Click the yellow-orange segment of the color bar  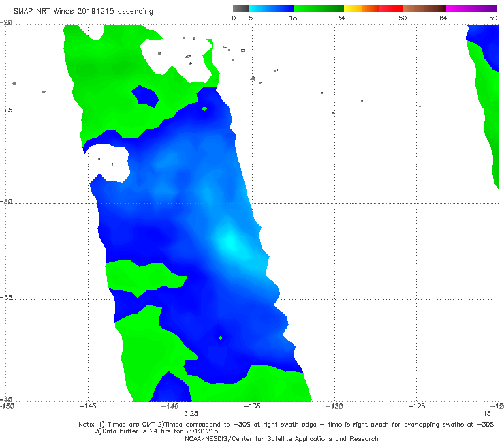click(x=362, y=8)
